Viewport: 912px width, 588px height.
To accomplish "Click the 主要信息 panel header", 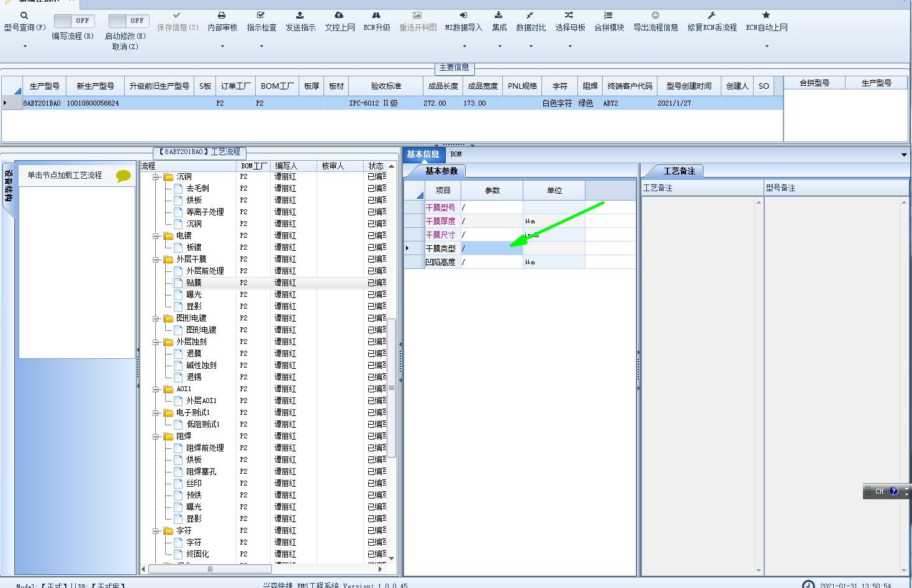I will [454, 68].
